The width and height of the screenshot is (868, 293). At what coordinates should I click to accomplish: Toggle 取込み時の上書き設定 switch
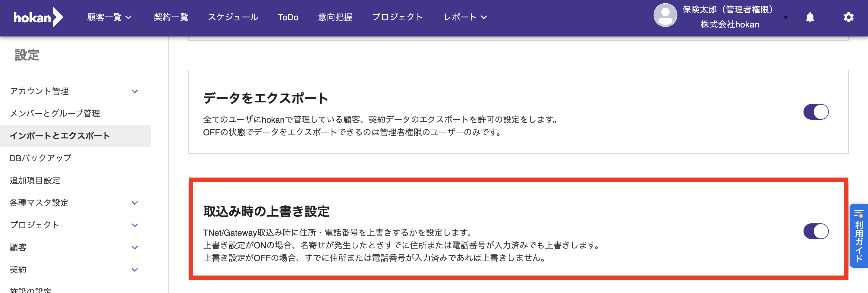tap(816, 231)
